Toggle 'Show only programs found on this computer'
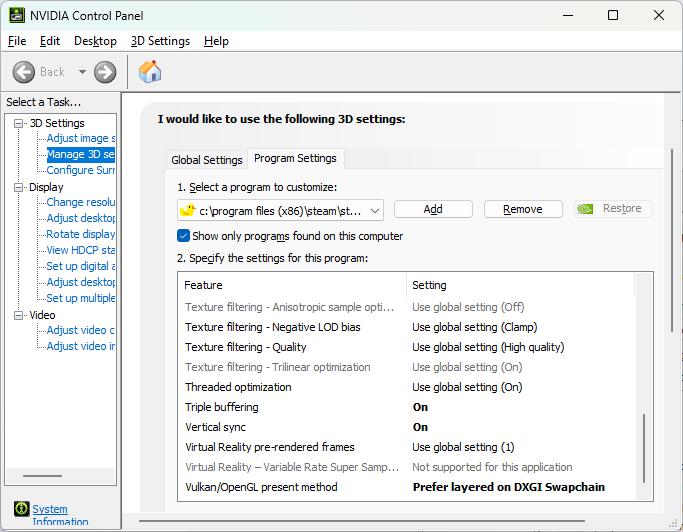 (x=183, y=236)
